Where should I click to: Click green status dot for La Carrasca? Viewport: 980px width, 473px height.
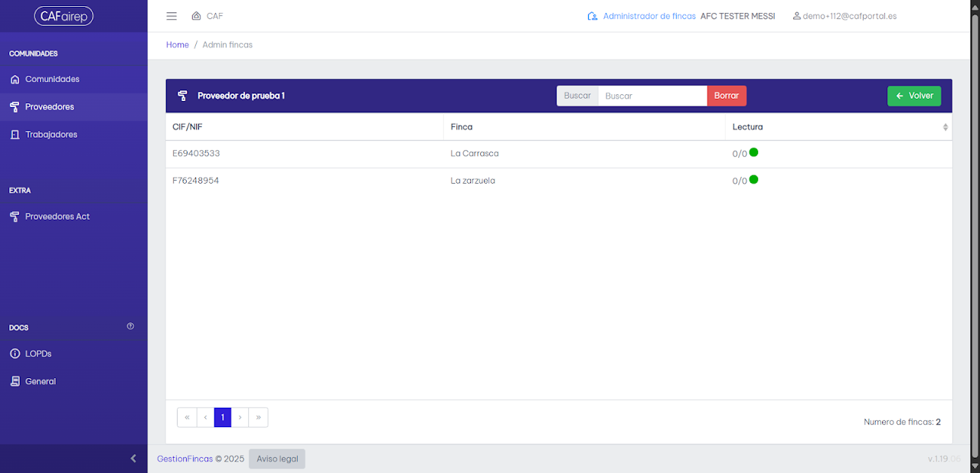pyautogui.click(x=753, y=152)
